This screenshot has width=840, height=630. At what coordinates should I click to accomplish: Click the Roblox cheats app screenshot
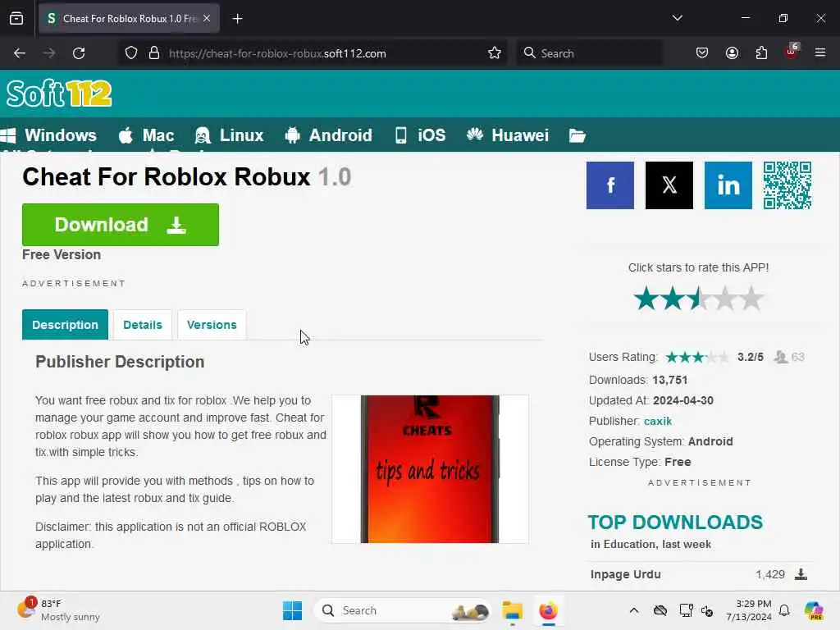[x=430, y=469]
